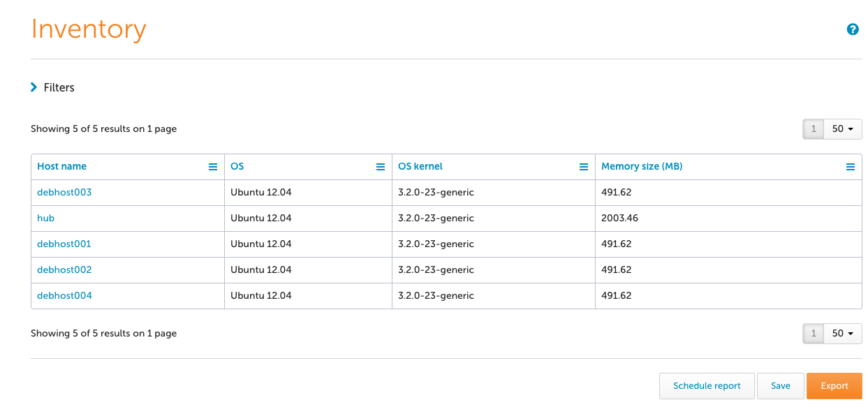This screenshot has width=868, height=407.
Task: Open the top 50 per-page dropdown
Action: pos(843,129)
